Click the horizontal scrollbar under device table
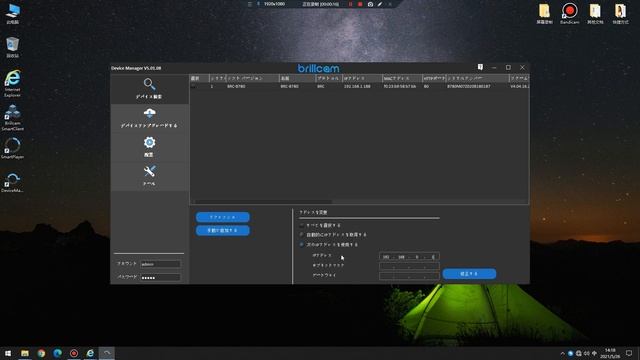 [263, 202]
